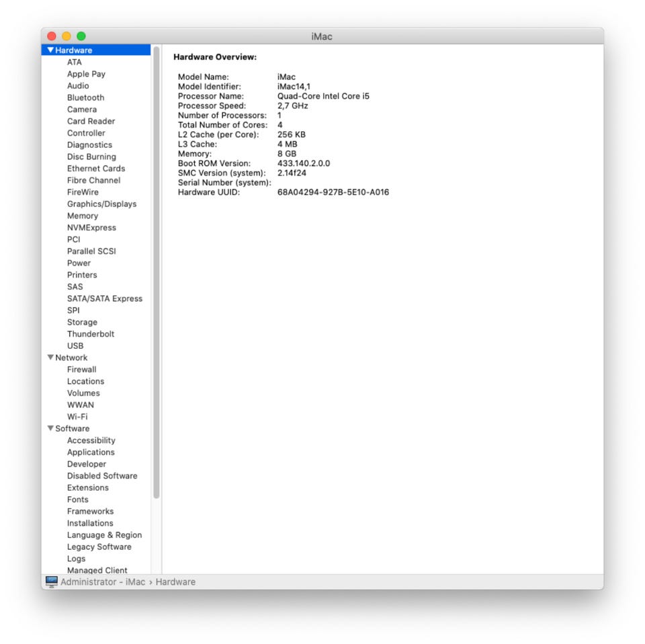Open Card Reader details
Image resolution: width=645 pixels, height=644 pixels.
pos(91,122)
